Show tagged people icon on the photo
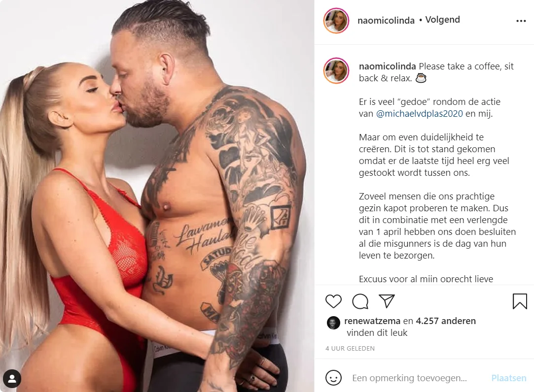The height and width of the screenshot is (392, 534). (x=12, y=378)
